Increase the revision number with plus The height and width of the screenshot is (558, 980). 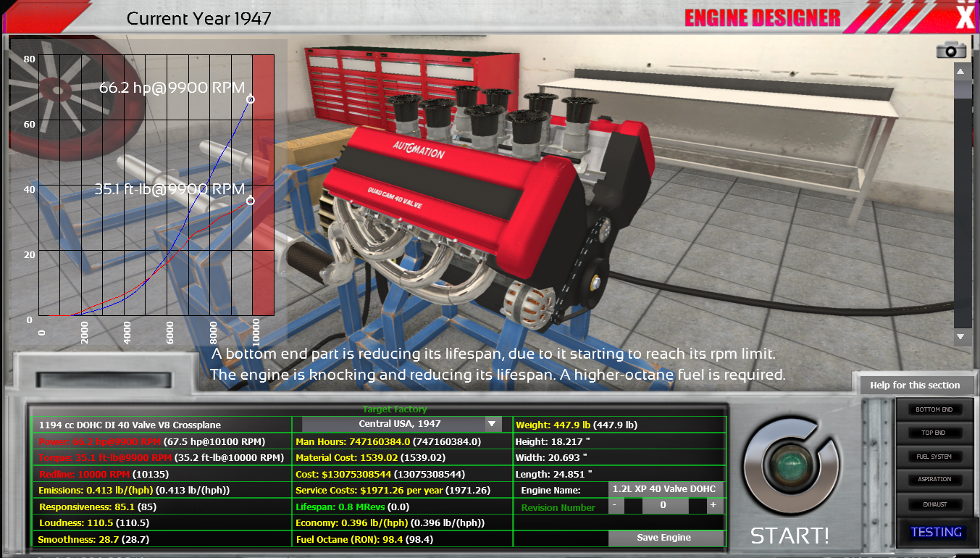pyautogui.click(x=713, y=505)
